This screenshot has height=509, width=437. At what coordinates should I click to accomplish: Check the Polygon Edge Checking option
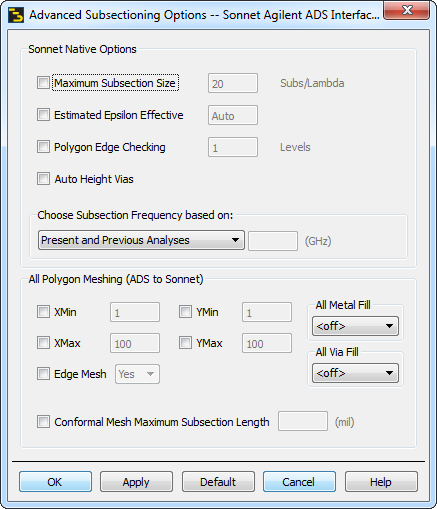coord(43,147)
